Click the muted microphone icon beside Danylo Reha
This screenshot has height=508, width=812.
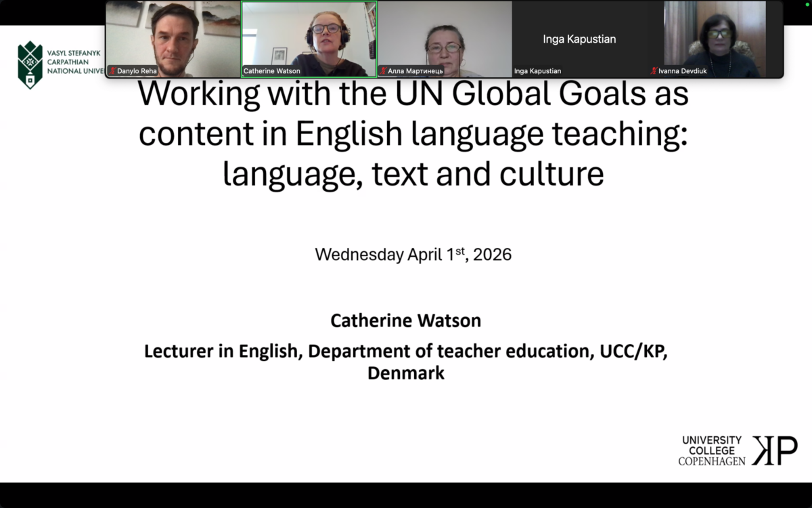112,71
